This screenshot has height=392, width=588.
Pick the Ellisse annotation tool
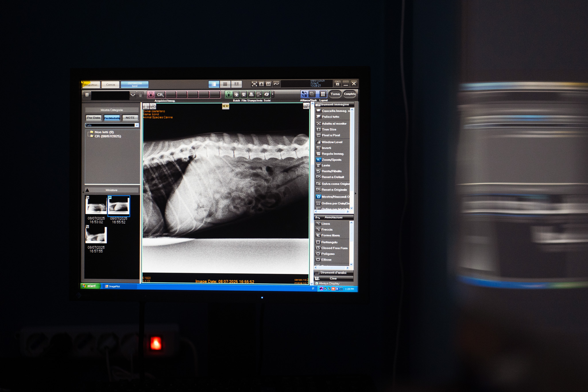tap(326, 260)
